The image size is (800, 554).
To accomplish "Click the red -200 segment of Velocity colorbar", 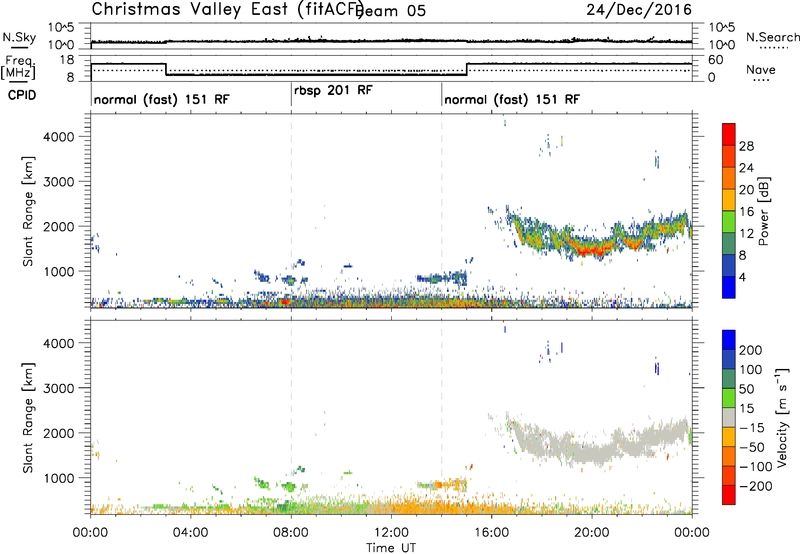I will (x=729, y=495).
